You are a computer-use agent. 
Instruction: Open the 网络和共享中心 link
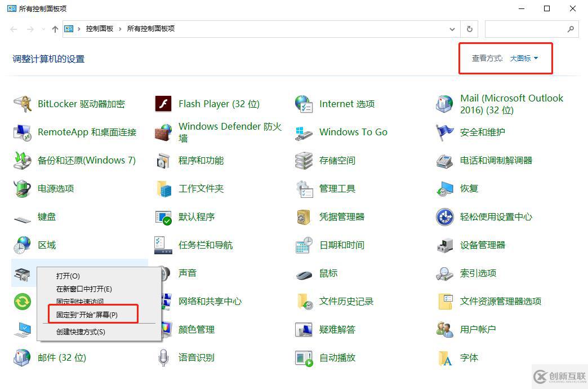tap(210, 301)
